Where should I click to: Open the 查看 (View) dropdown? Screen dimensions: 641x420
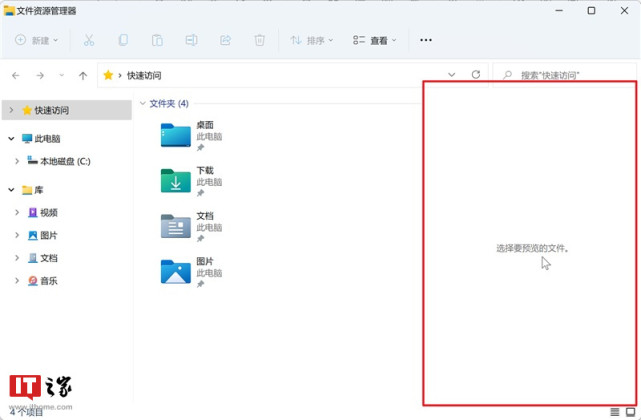pos(374,40)
